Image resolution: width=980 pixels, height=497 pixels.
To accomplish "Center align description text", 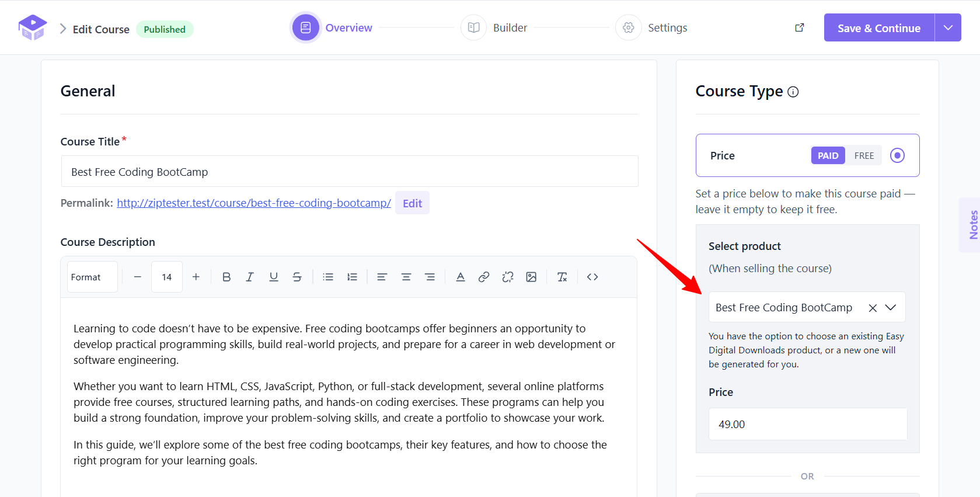I will point(406,277).
